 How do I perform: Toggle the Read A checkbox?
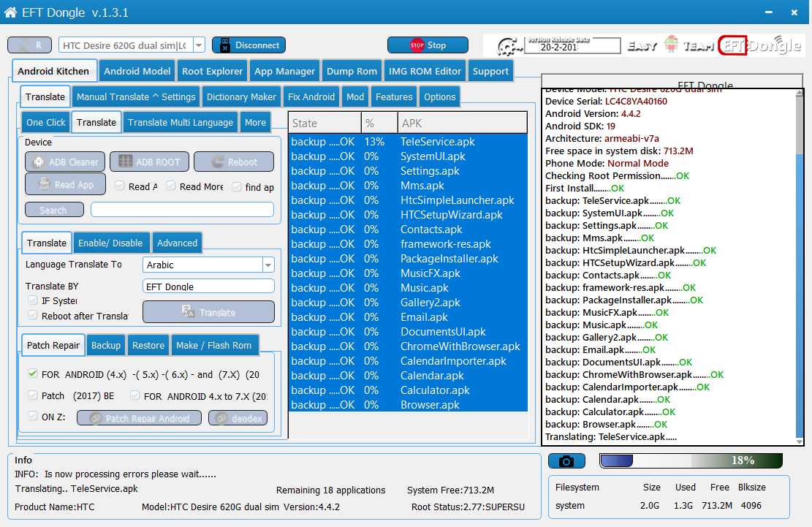tap(120, 186)
